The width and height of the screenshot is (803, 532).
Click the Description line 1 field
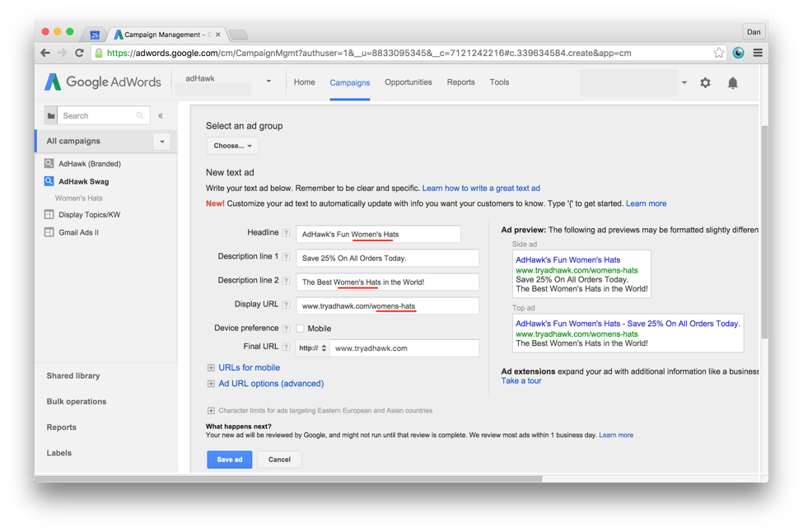click(388, 258)
